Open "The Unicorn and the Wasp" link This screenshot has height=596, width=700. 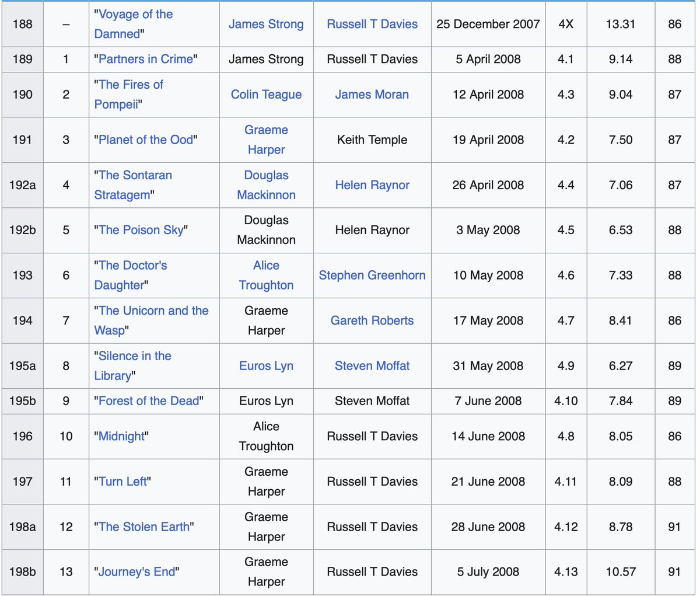(x=152, y=320)
